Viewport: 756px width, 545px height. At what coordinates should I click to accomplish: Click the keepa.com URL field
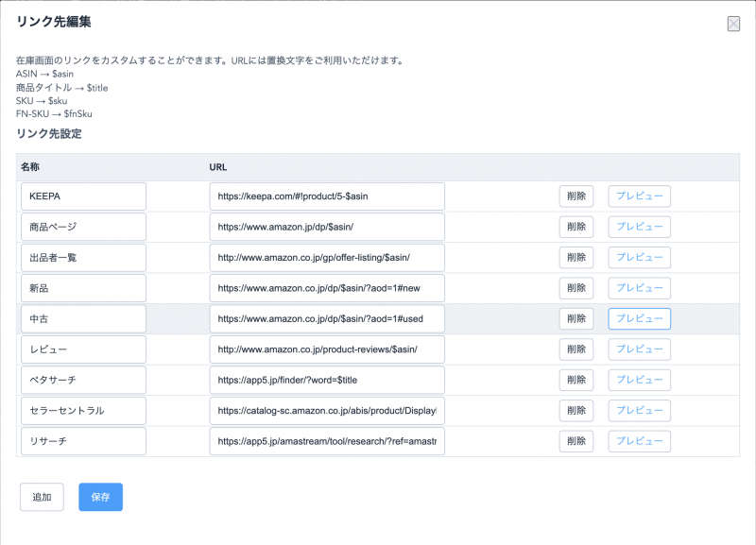327,196
